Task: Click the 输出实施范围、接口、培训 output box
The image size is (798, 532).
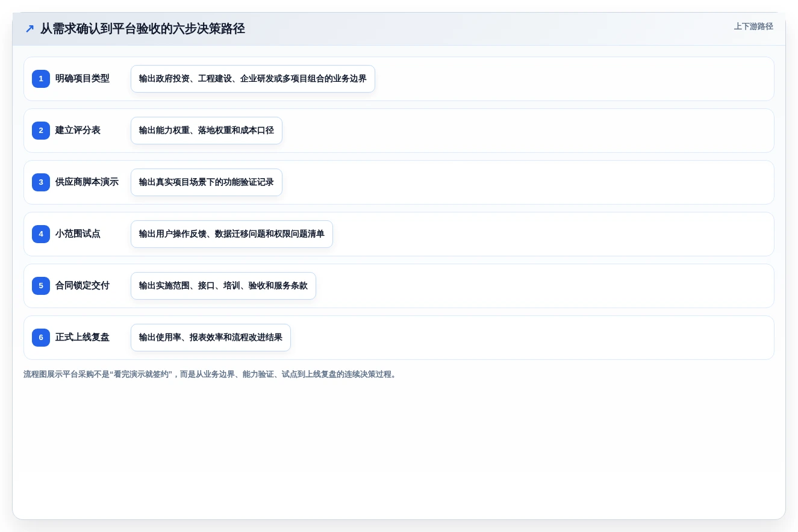Action: [x=223, y=286]
